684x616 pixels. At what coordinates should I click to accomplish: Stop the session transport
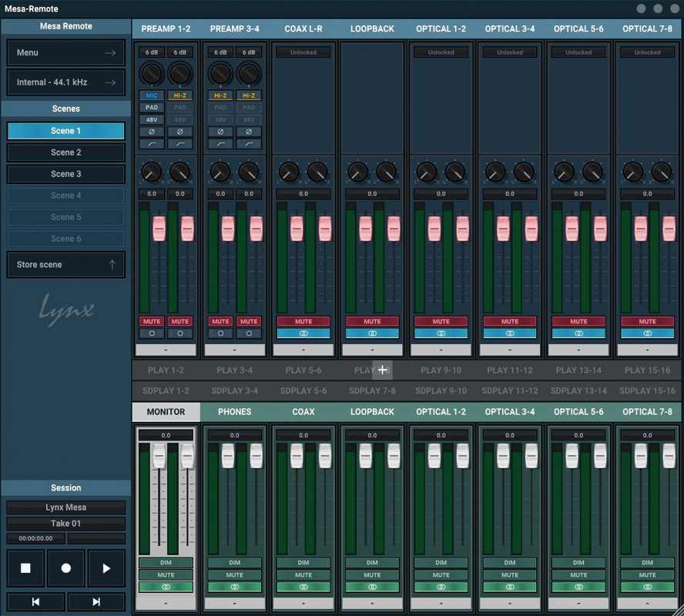click(x=25, y=568)
